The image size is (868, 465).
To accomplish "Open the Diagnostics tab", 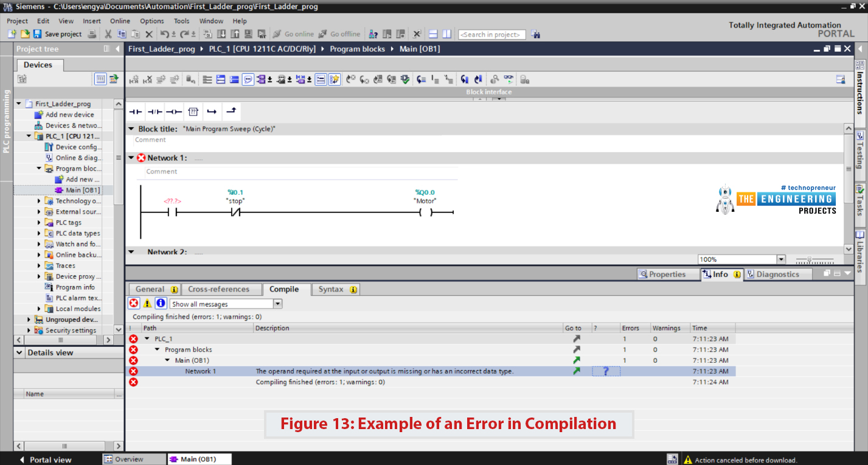I will (778, 274).
